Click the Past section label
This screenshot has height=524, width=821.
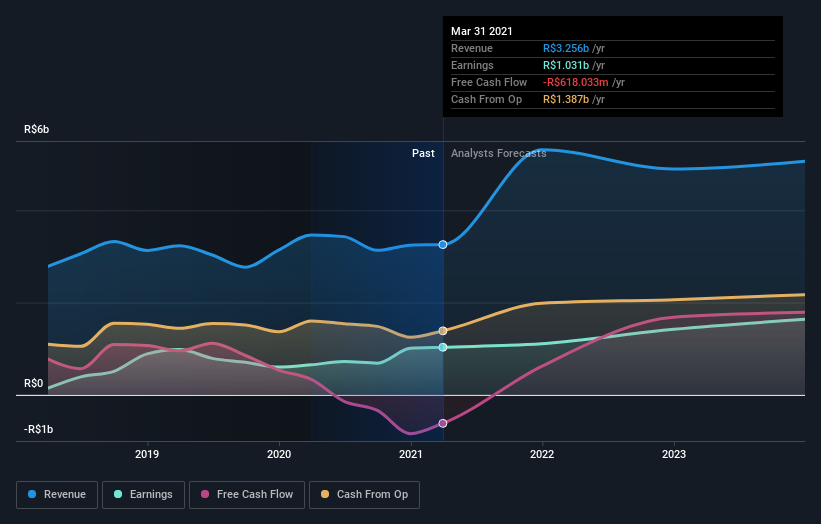[423, 153]
